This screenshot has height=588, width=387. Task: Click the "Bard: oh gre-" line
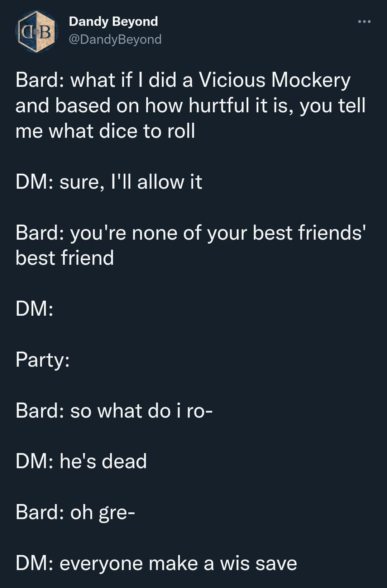tap(75, 512)
